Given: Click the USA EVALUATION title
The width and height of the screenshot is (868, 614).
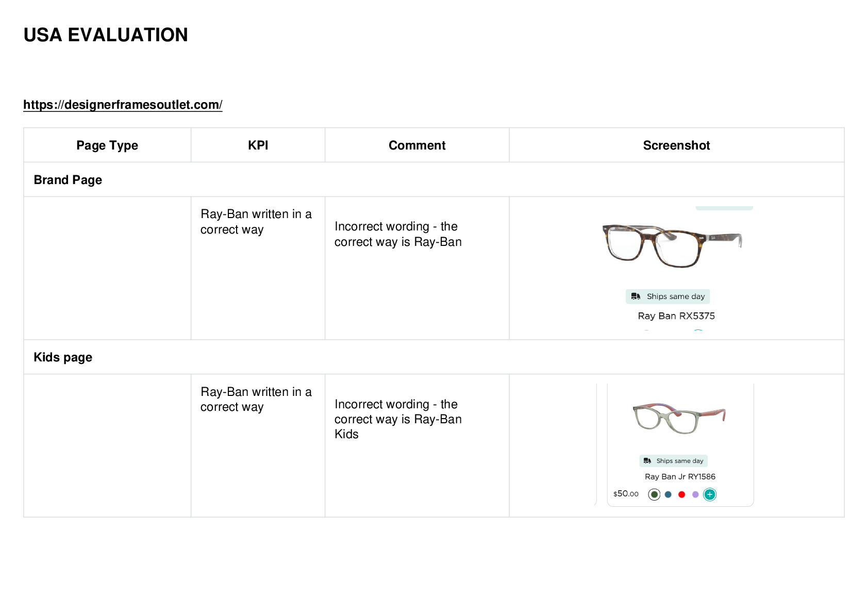Looking at the screenshot, I should point(106,35).
